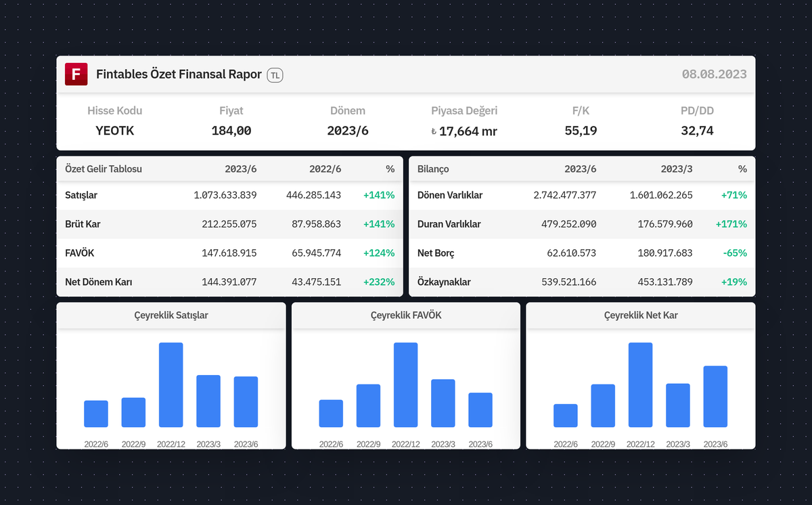Open the Bilanço panel header
812x505 pixels.
[432, 169]
